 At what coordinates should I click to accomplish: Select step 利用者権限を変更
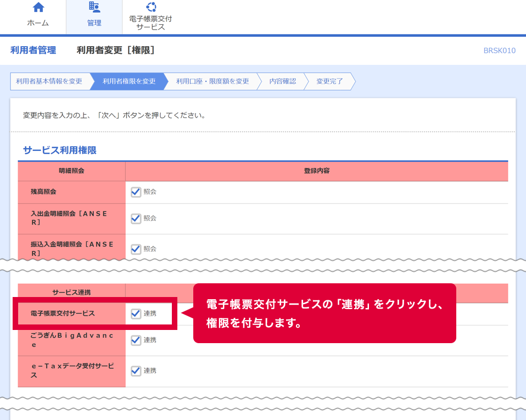tap(129, 81)
